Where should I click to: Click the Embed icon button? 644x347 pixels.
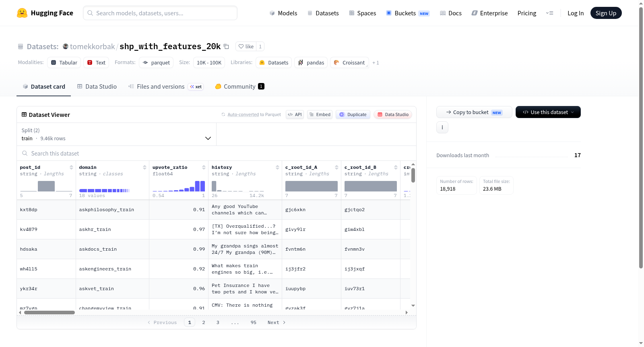(320, 114)
